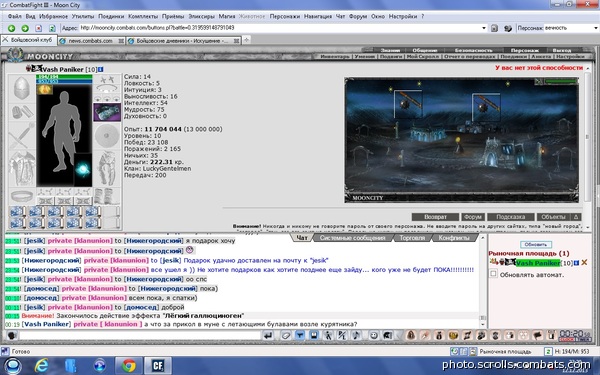Click the helmet equipment slot
600x375 pixels.
pos(22,88)
